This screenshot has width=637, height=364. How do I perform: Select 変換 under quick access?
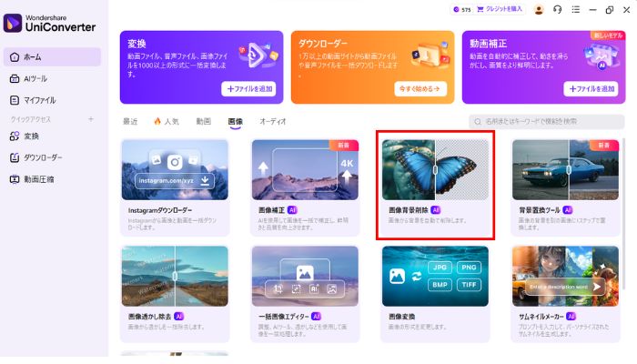tap(52, 136)
